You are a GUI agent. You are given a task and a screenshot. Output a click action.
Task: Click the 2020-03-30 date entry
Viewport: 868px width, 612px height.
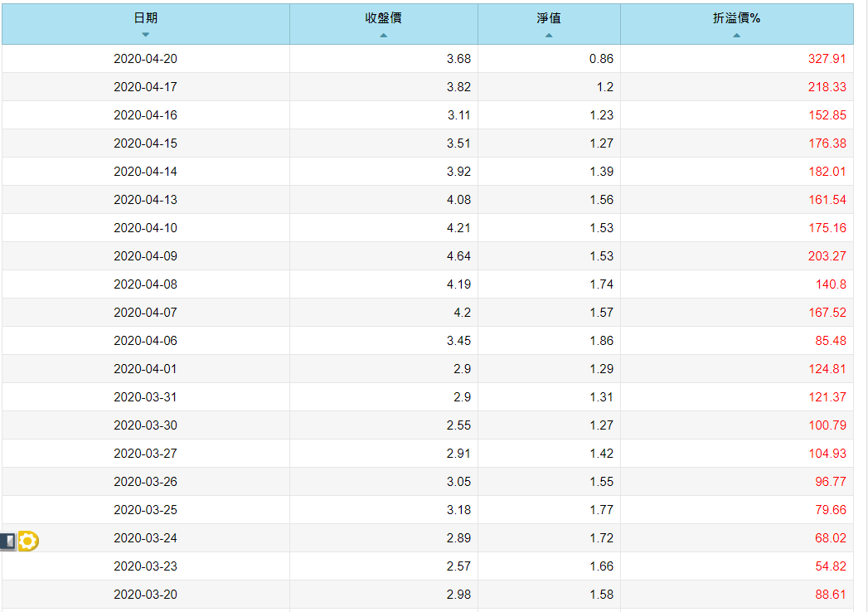(145, 425)
